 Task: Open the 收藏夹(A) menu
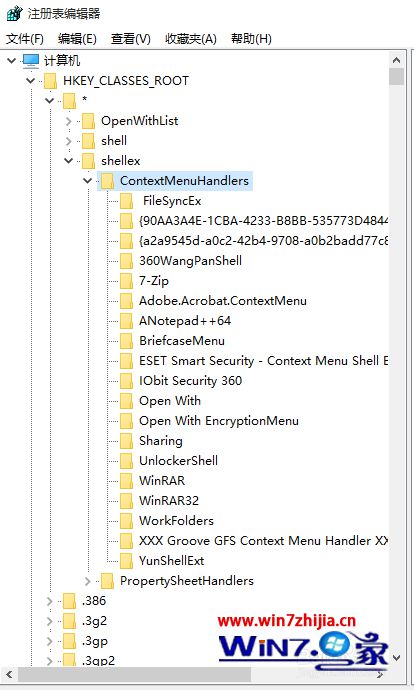[191, 39]
